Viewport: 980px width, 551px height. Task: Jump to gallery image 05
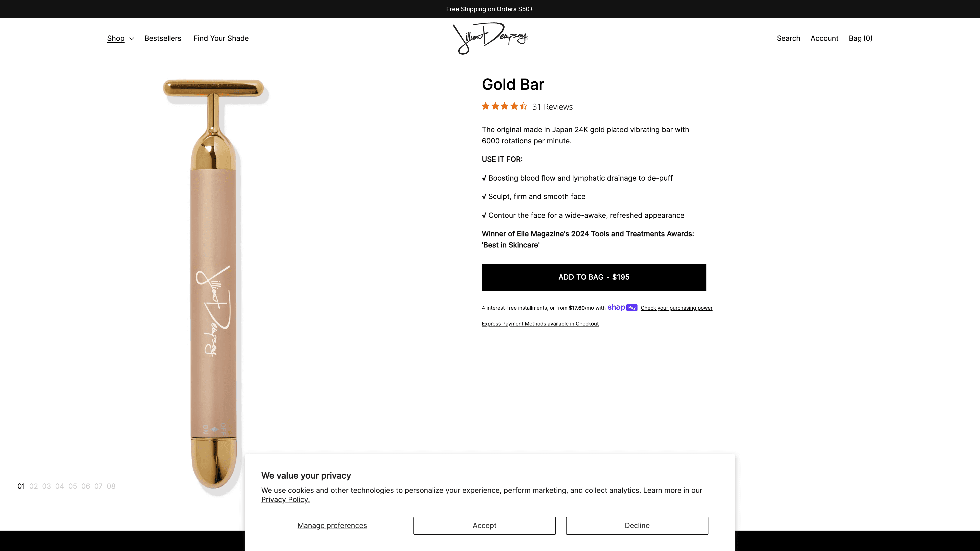tap(73, 486)
